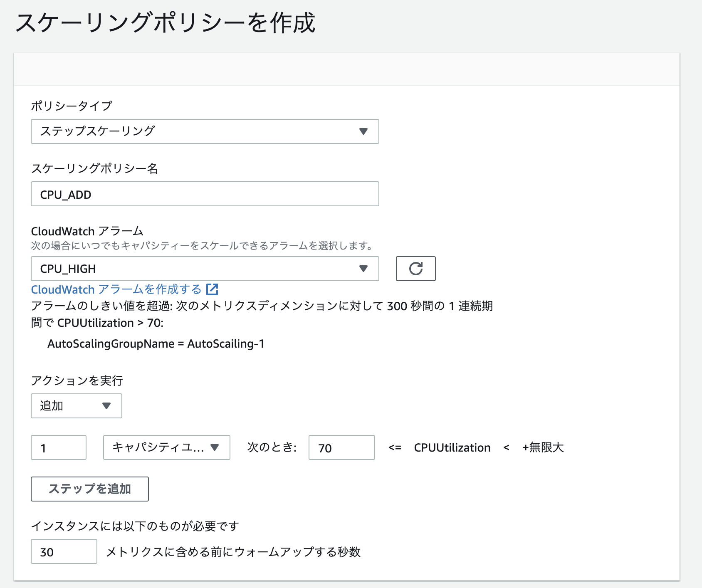Open the CloudWatch アラーム selector showing CPU_HIGH
702x588 pixels.
pyautogui.click(x=205, y=269)
